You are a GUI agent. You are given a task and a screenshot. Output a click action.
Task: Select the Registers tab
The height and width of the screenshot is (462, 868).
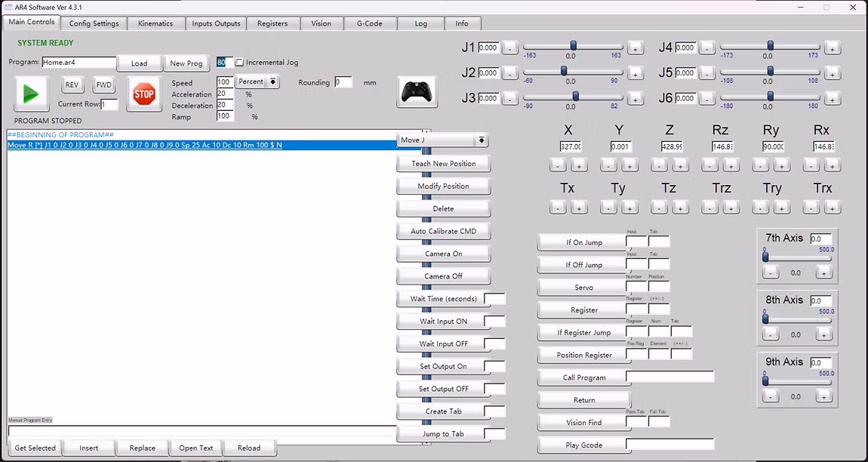(272, 23)
